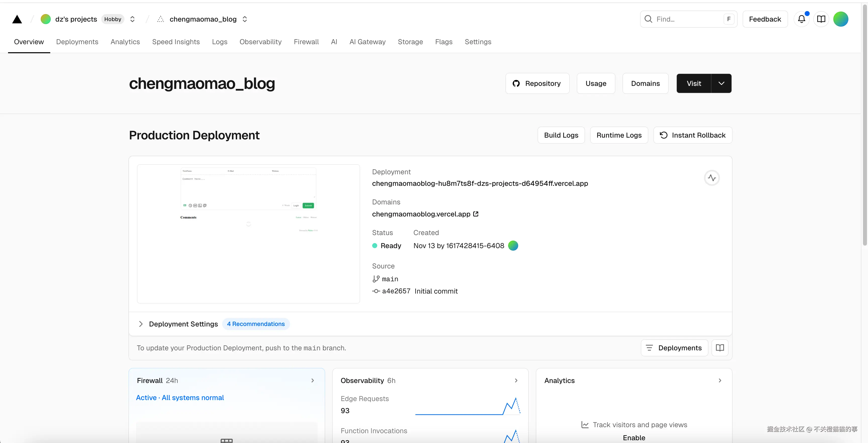Image resolution: width=868 pixels, height=443 pixels.
Task: Click the Active · All systems normal status
Action: 180,398
